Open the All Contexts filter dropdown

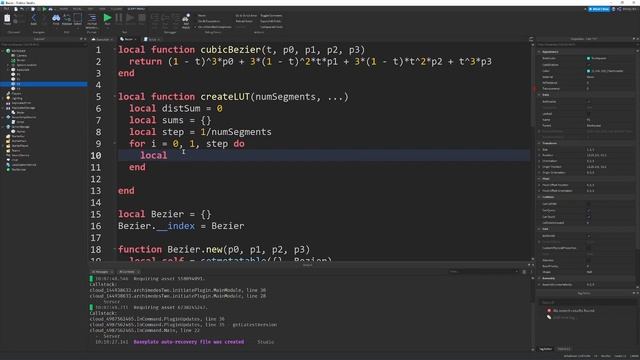tap(129, 272)
